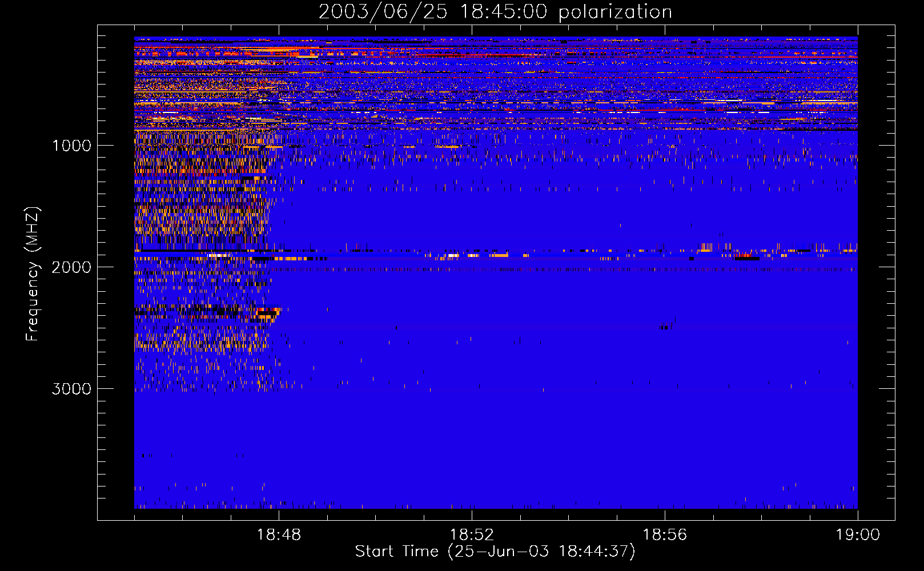Click the 'Frequency (MHZ)' axis label
The height and width of the screenshot is (571, 924).
click(x=33, y=274)
